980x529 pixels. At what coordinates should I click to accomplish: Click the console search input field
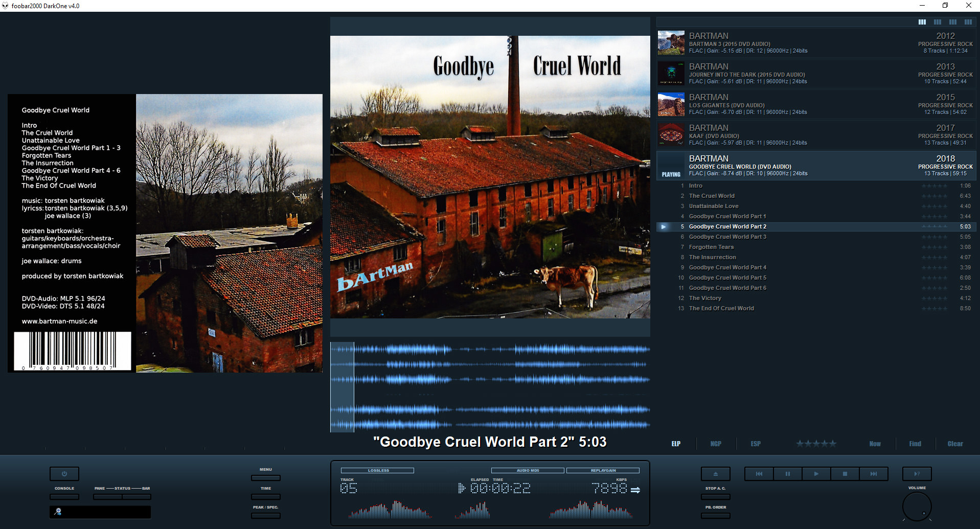click(100, 512)
